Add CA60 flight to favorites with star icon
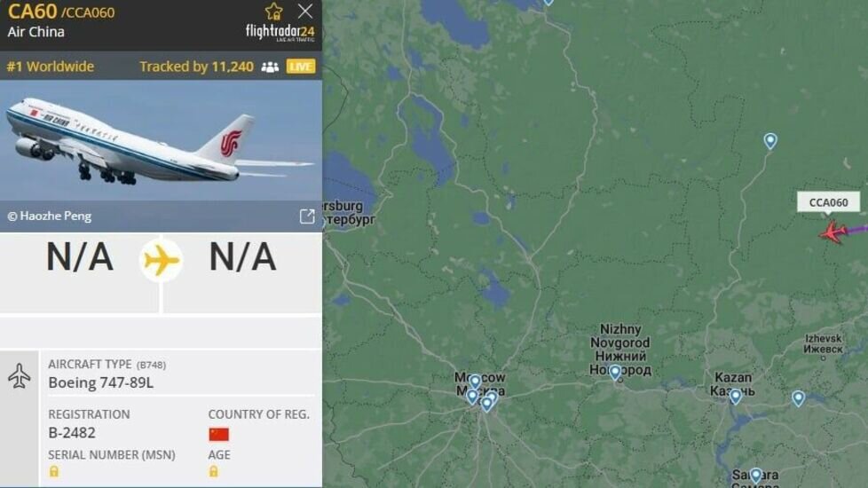The width and height of the screenshot is (868, 488). pos(273,11)
